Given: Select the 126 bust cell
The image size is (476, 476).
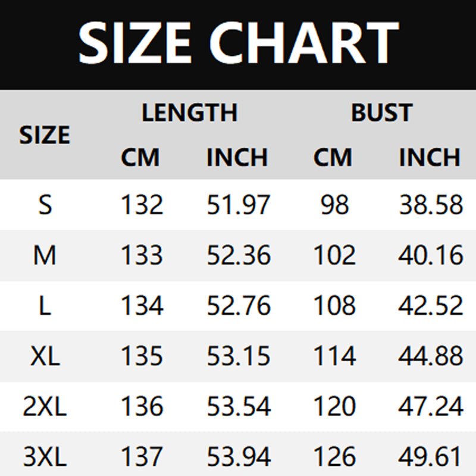Looking at the screenshot, I should [334, 458].
